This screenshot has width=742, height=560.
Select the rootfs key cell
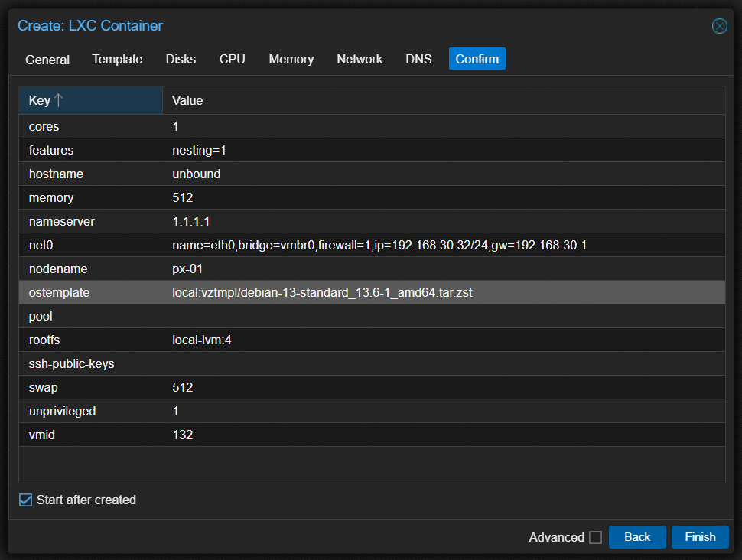point(90,340)
